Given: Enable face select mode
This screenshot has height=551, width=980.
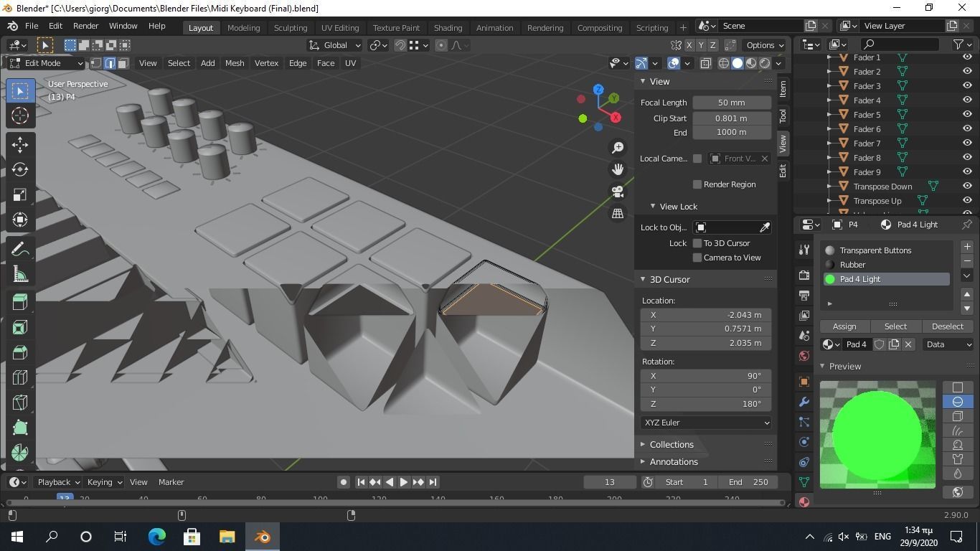Looking at the screenshot, I should point(123,63).
